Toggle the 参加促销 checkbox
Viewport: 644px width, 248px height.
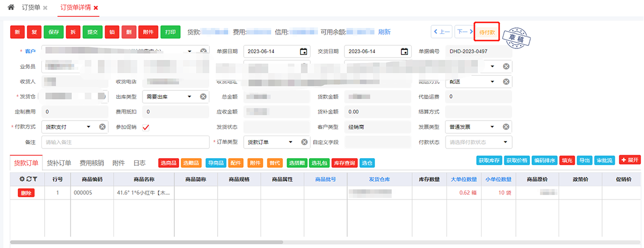point(146,127)
